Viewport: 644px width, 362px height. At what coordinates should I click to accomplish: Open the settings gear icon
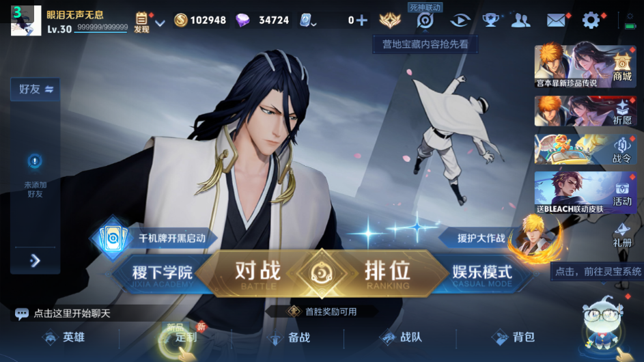click(x=591, y=20)
